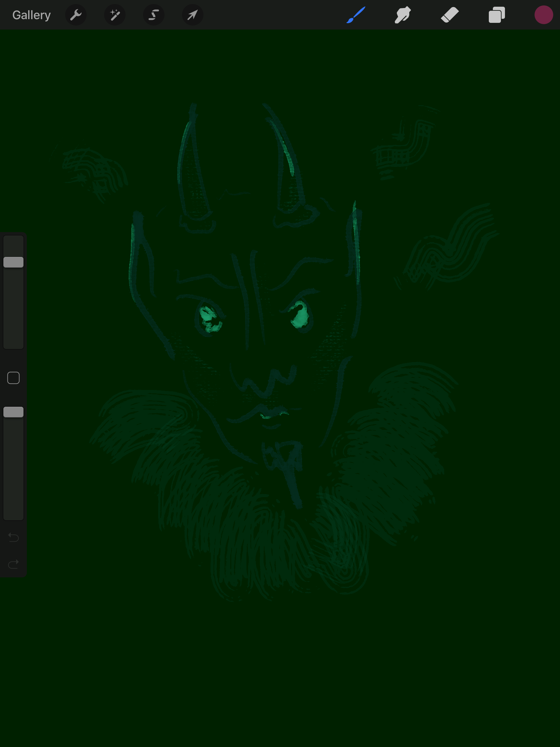The image size is (560, 747).
Task: Select the Eraser tool
Action: coord(450,15)
